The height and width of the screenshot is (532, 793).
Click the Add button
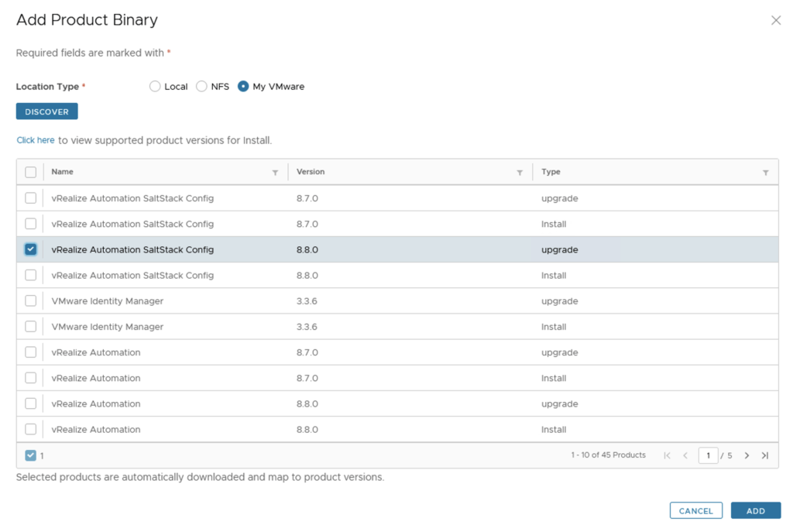755,511
